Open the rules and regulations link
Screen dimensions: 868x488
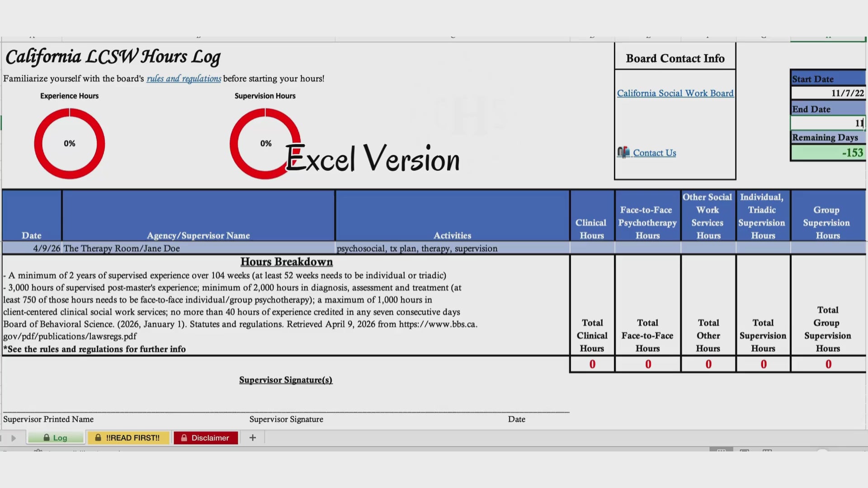click(x=184, y=79)
